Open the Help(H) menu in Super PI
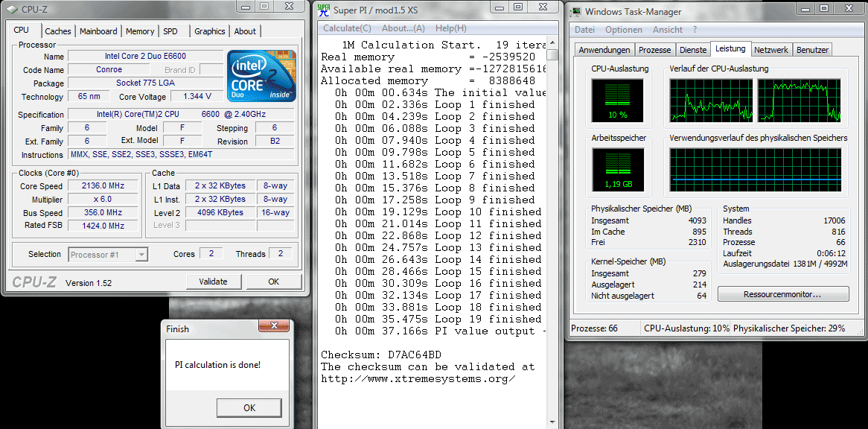This screenshot has width=868, height=429. [450, 28]
